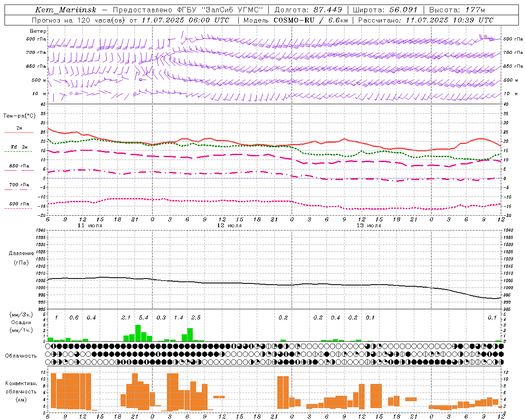Click the 700 гПа entry in temperature legend
The height and width of the screenshot is (420, 525).
point(19,185)
